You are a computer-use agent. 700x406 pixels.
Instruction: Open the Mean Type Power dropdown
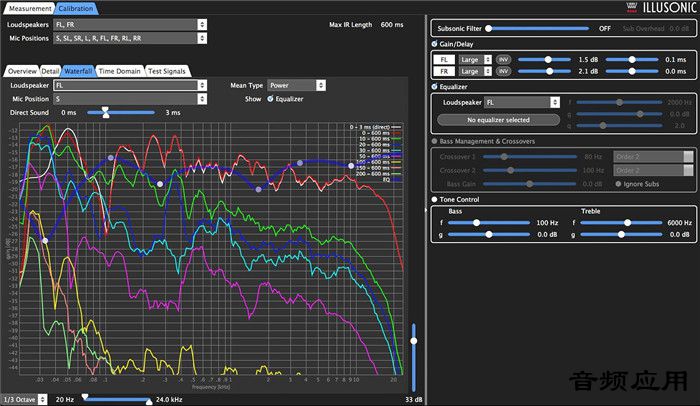(x=296, y=85)
